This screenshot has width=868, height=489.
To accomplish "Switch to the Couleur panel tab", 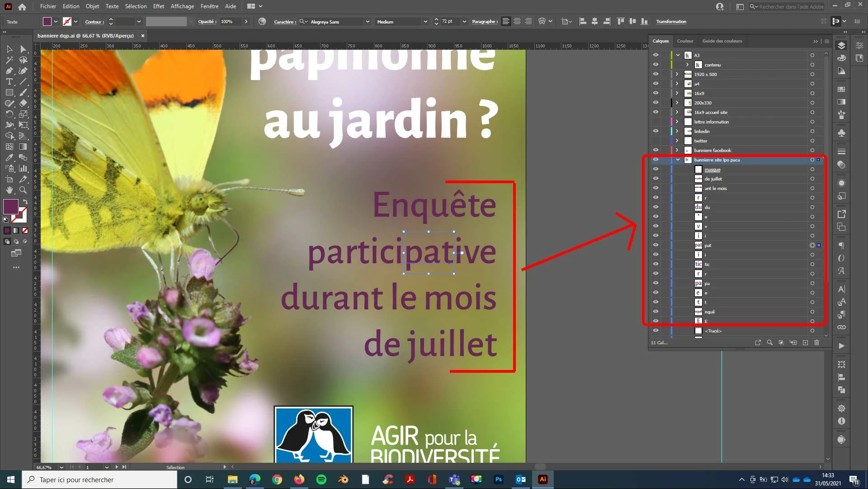I will (x=685, y=41).
